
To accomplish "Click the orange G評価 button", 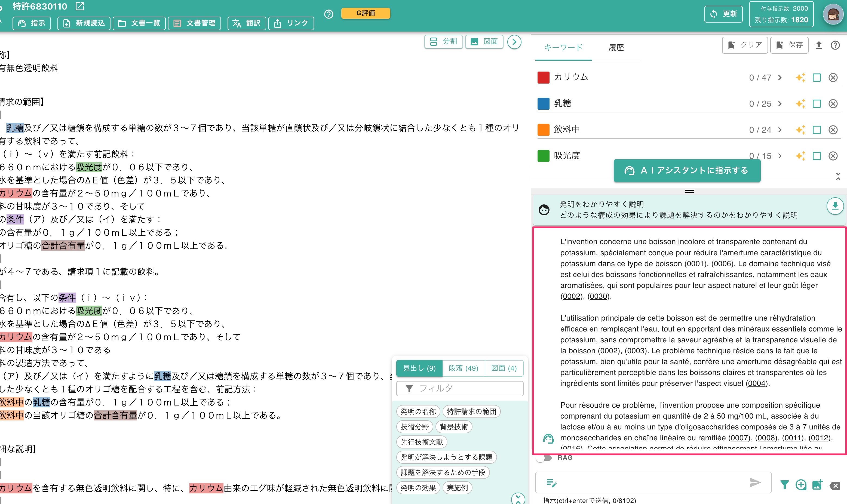I will click(366, 13).
